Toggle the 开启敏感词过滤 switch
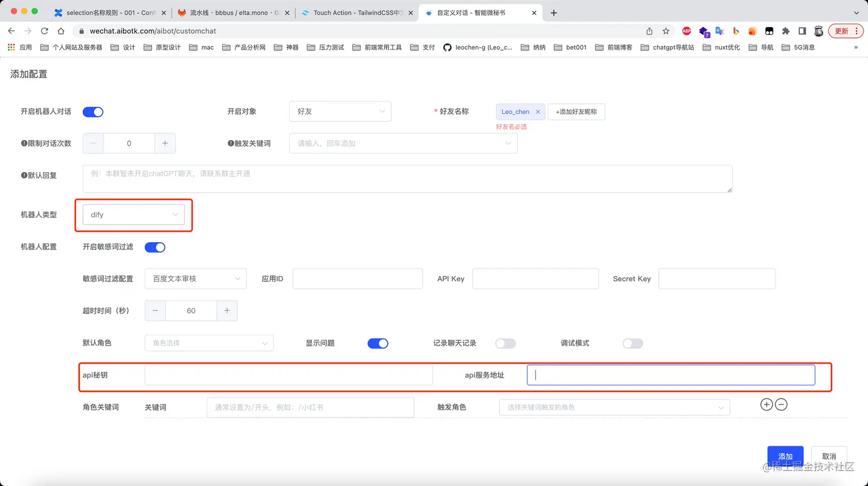This screenshot has width=868, height=486. [155, 247]
